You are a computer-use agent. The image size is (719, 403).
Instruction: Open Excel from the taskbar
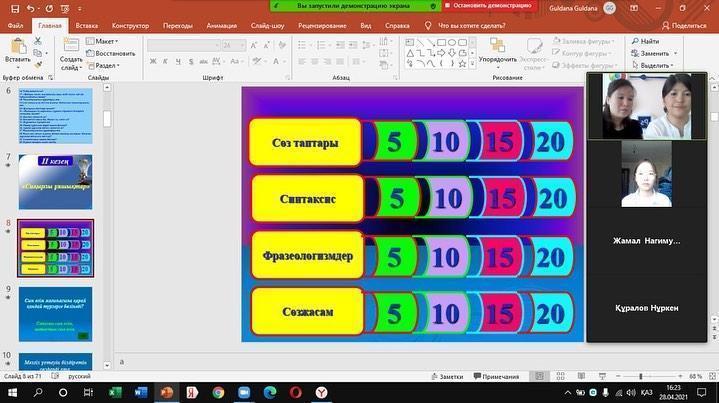(x=114, y=392)
